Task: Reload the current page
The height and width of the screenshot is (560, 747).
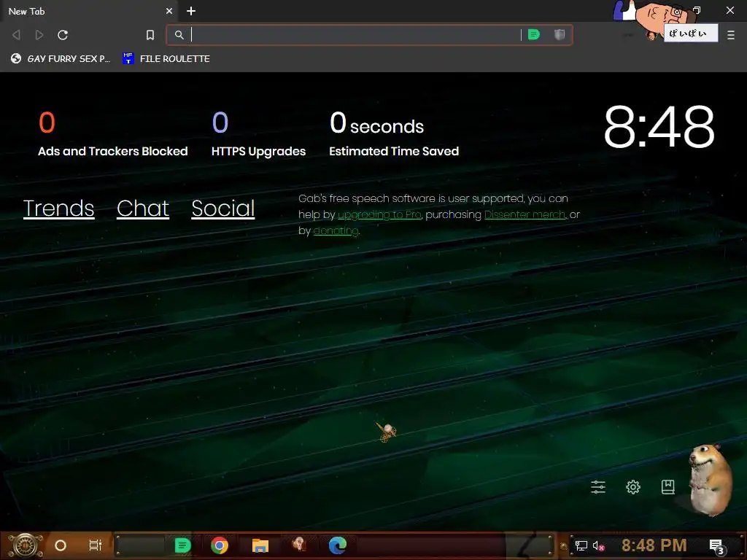Action: (x=63, y=35)
